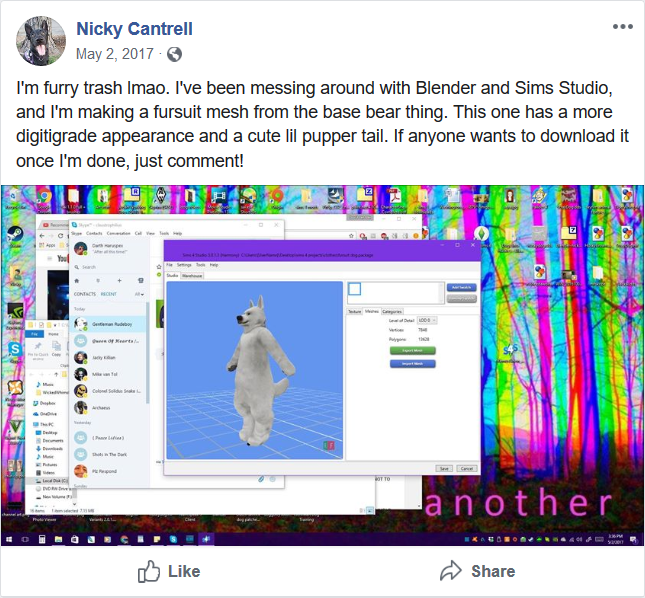Click Save in Sims 4 Studio

click(444, 468)
